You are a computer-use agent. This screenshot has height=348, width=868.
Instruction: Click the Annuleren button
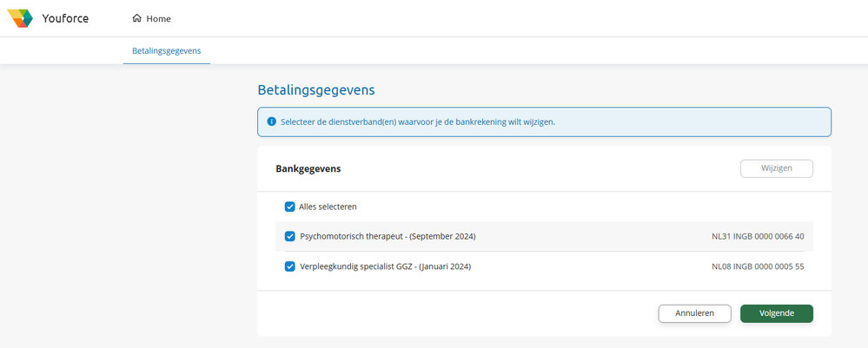click(695, 313)
